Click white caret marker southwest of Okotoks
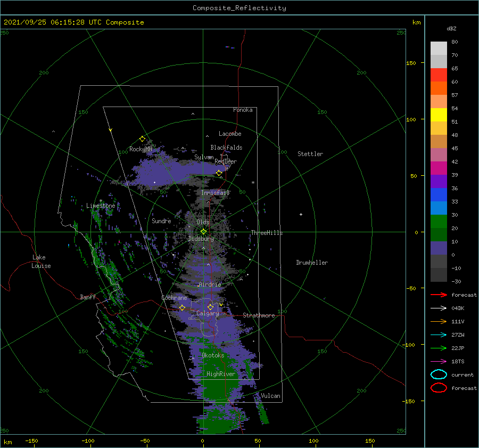The width and height of the screenshot is (479, 448). click(192, 359)
